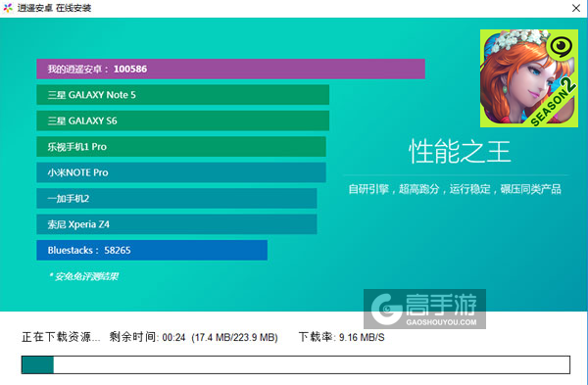Select the 索尼 Xperia Z4 bar
The image size is (588, 385).
[176, 224]
